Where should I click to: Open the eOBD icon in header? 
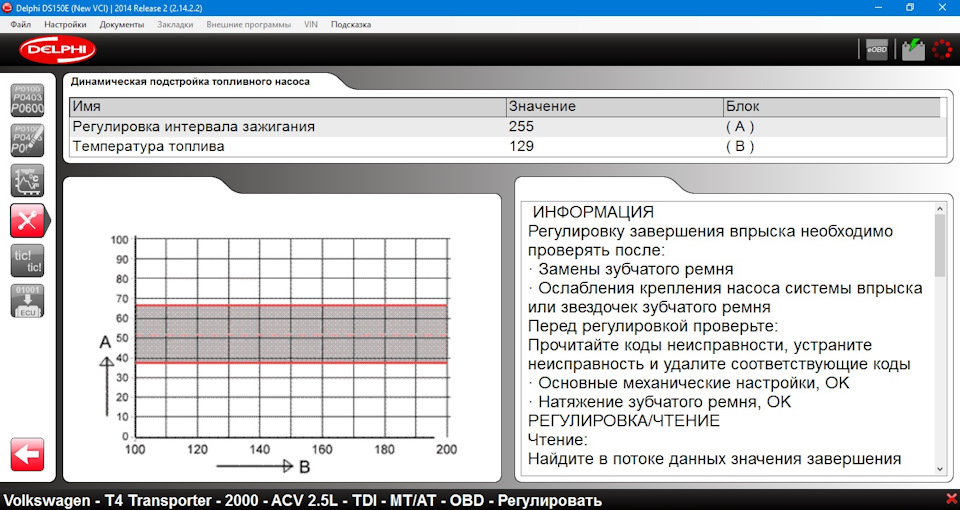pyautogui.click(x=876, y=50)
